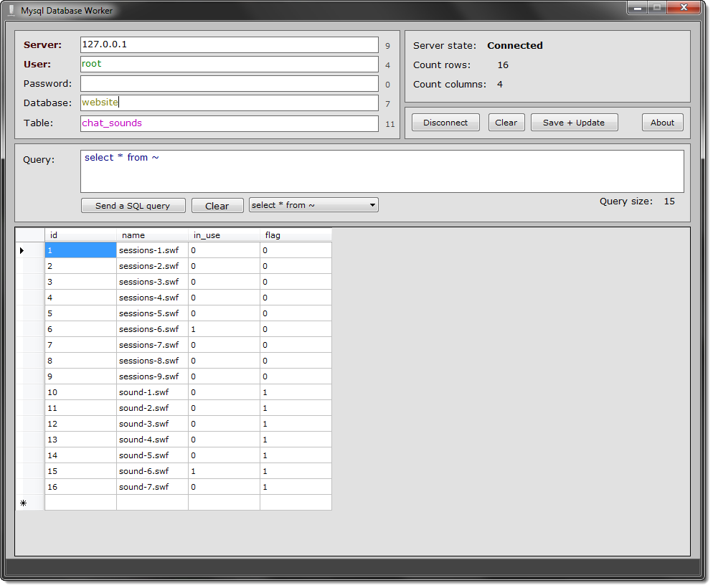
Task: Click the Save + Update button
Action: (573, 123)
